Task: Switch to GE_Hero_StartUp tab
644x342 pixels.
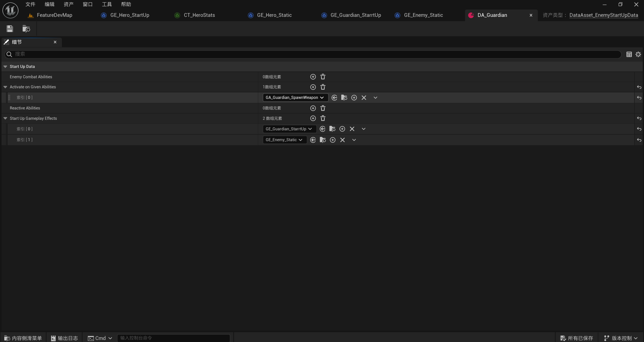Action: (130, 15)
